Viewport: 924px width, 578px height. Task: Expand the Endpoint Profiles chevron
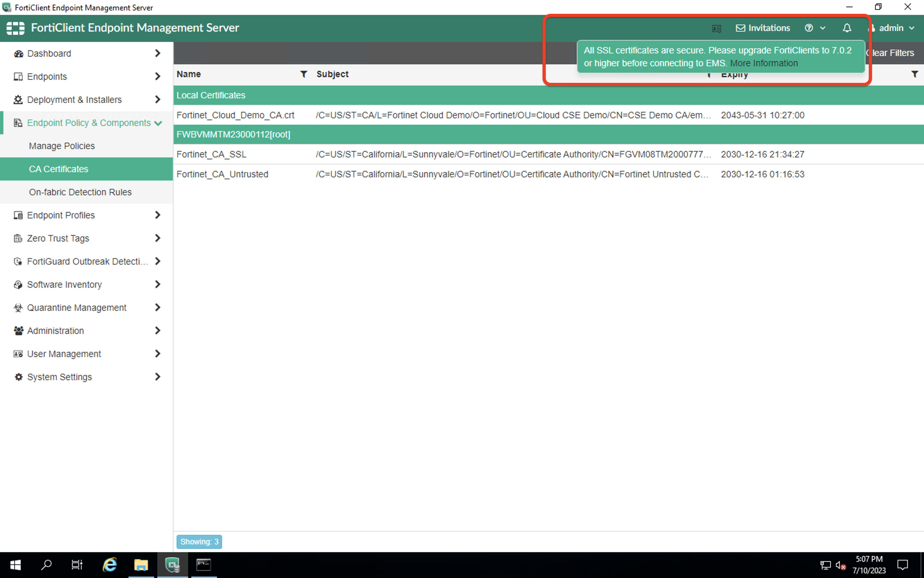(157, 215)
